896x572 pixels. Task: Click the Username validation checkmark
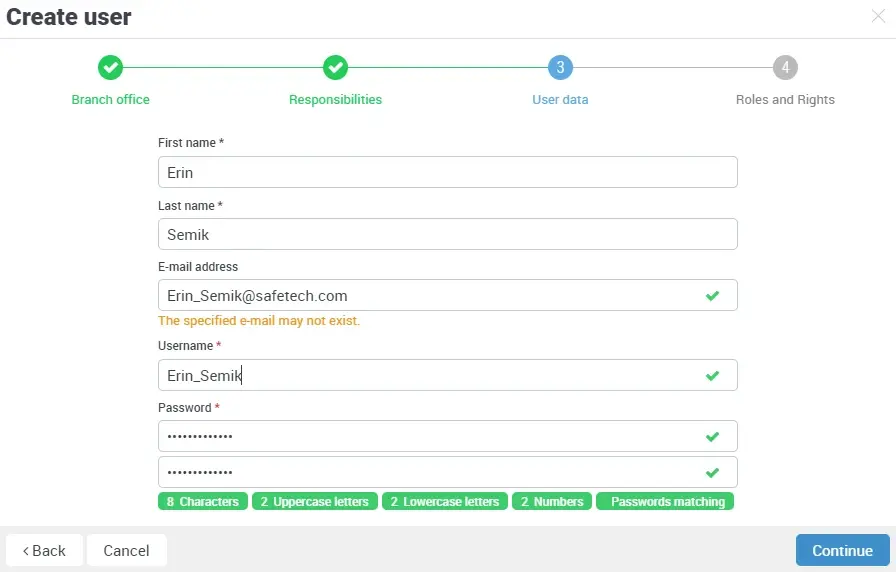click(712, 375)
